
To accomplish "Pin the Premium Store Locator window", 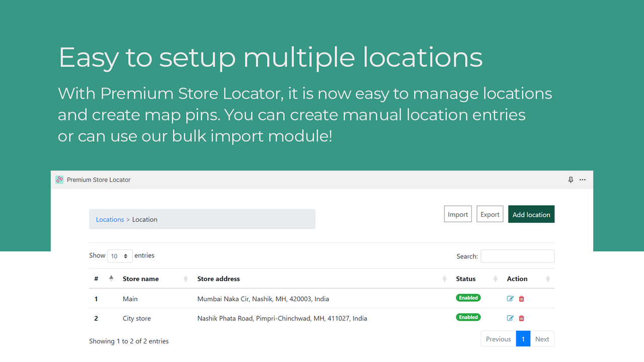I will [x=571, y=179].
